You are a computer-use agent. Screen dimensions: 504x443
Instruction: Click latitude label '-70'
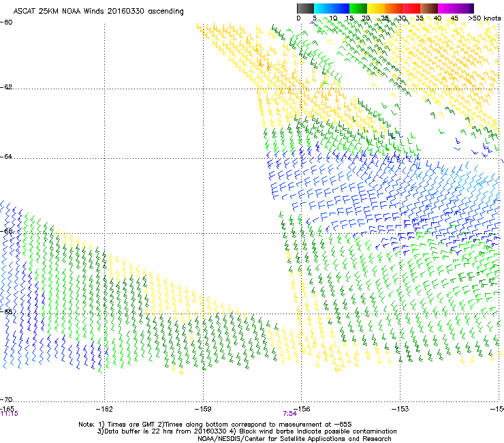tap(6, 399)
